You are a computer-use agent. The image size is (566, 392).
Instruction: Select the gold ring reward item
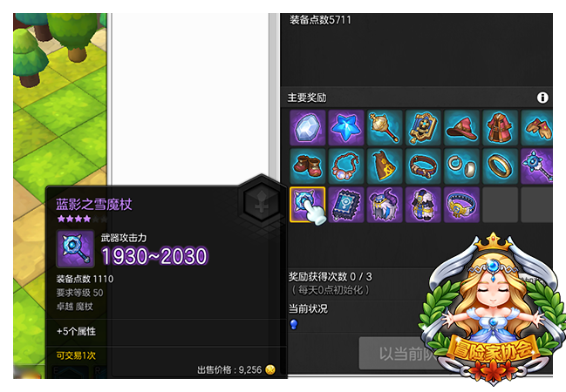pyautogui.click(x=501, y=166)
